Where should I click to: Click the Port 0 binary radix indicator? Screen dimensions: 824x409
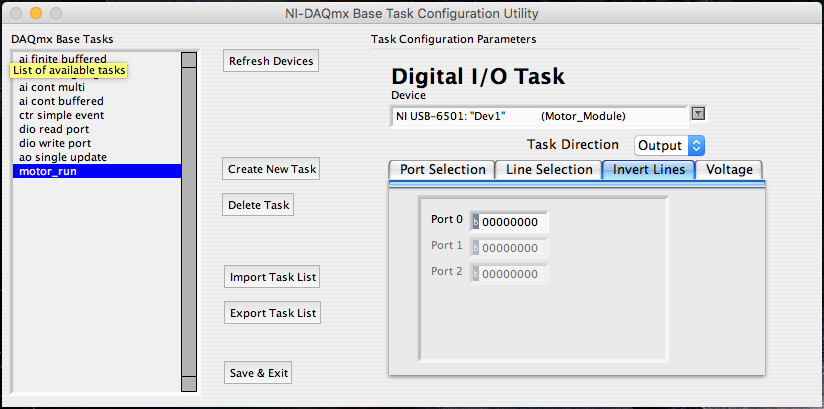coord(475,222)
